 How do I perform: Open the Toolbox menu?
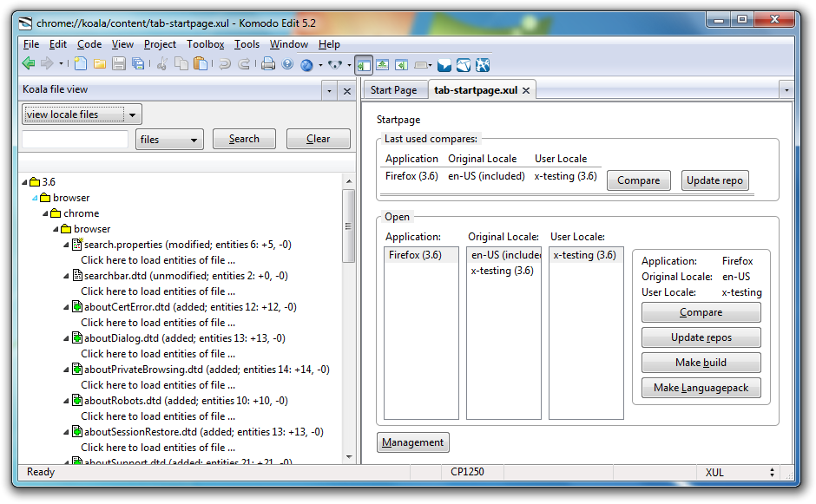click(x=206, y=44)
